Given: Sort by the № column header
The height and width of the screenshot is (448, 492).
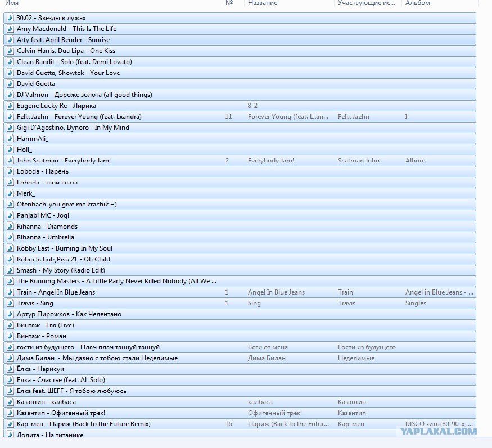Looking at the screenshot, I should click(229, 3).
